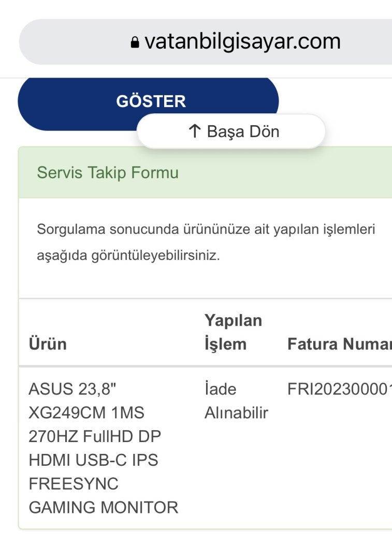Click the FREESYNC text line

[74, 484]
